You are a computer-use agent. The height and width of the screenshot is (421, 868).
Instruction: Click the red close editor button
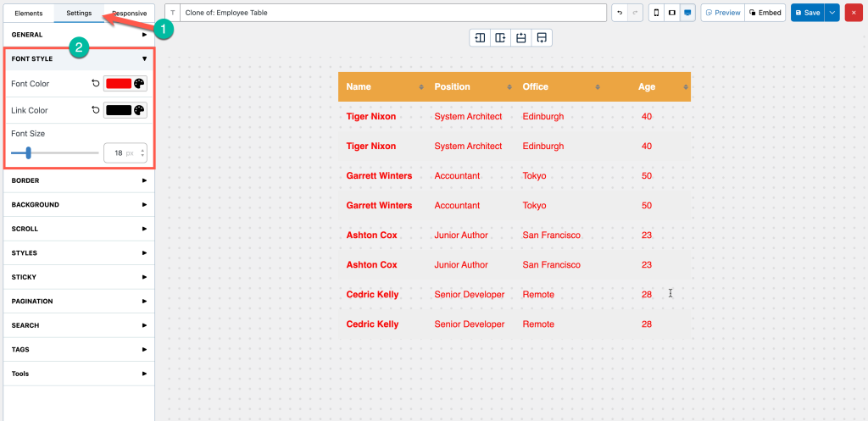(853, 13)
